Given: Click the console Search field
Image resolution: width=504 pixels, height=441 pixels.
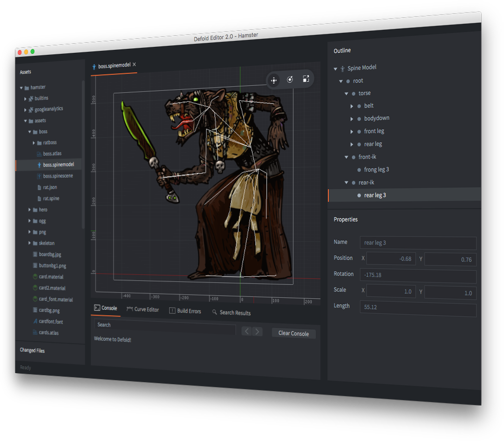Looking at the screenshot, I should [165, 326].
